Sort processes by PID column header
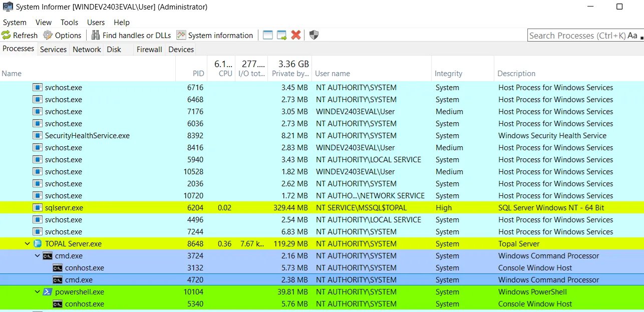The image size is (644, 312). (x=198, y=74)
